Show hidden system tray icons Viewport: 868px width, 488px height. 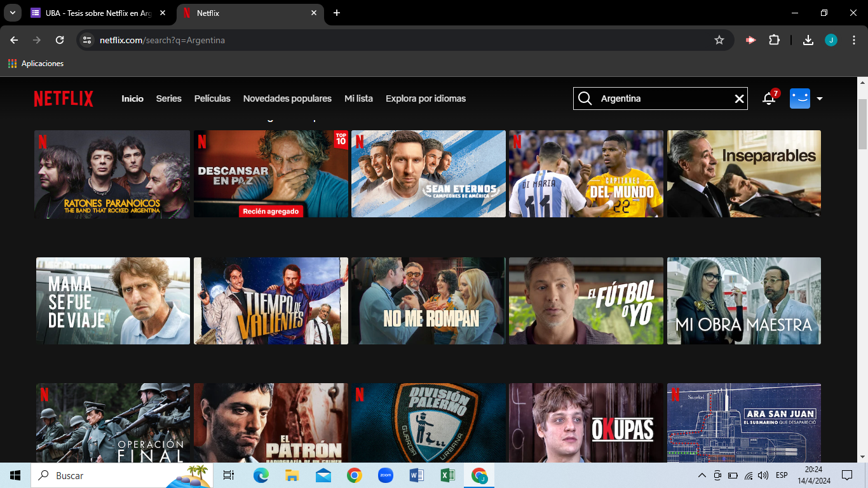click(702, 475)
